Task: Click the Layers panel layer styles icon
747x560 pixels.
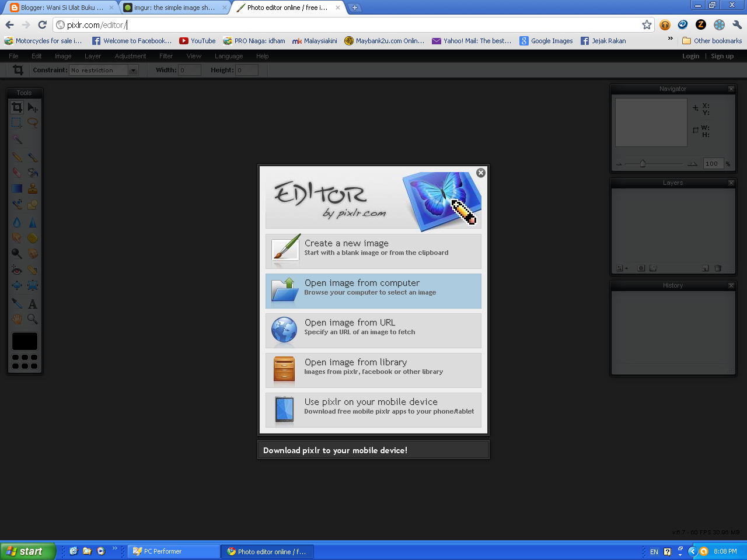Action: 653,268
